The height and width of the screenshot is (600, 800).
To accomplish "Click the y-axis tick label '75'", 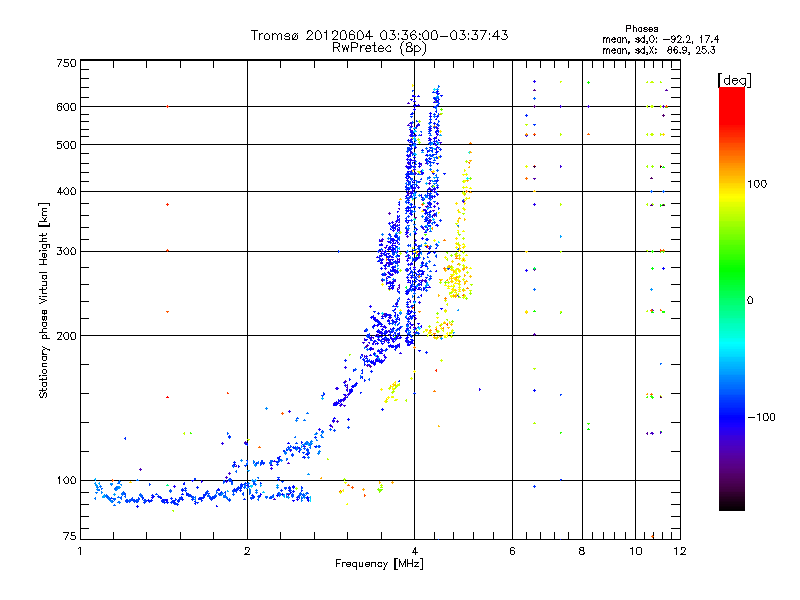I will [x=70, y=536].
